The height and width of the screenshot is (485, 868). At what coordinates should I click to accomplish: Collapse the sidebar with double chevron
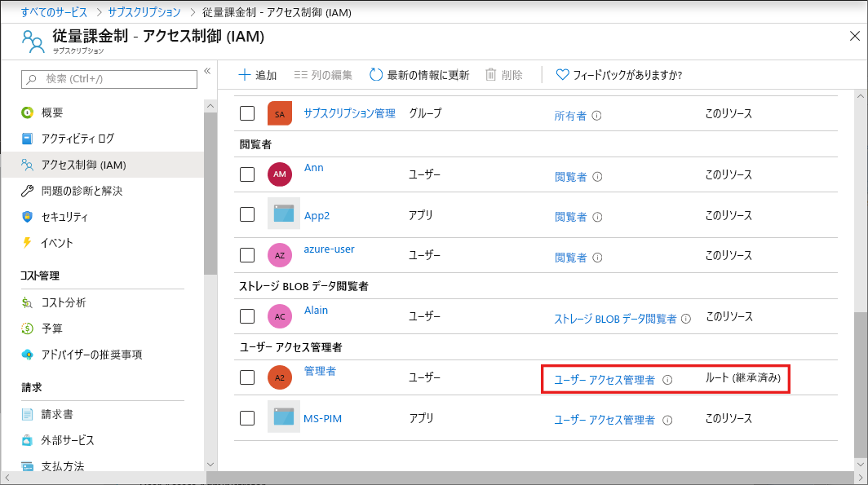tap(207, 71)
